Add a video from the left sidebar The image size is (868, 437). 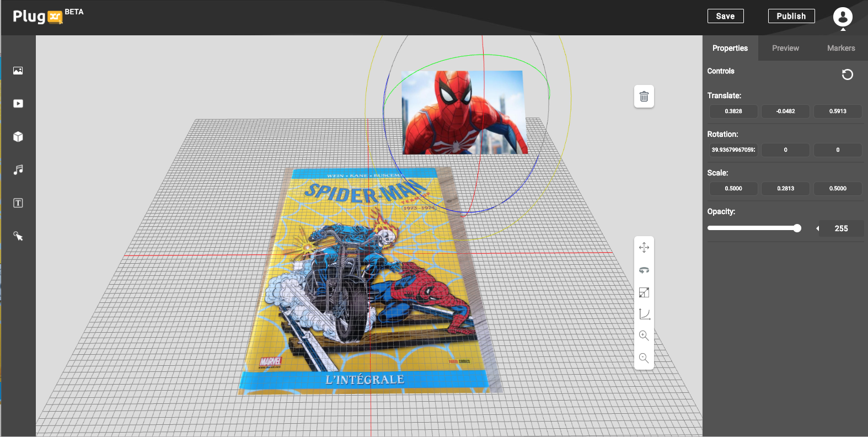click(x=18, y=104)
